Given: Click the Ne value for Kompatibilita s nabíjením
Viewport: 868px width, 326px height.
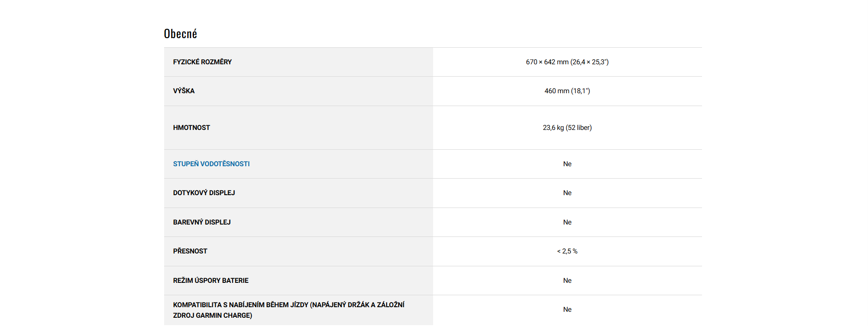Looking at the screenshot, I should pyautogui.click(x=567, y=309).
